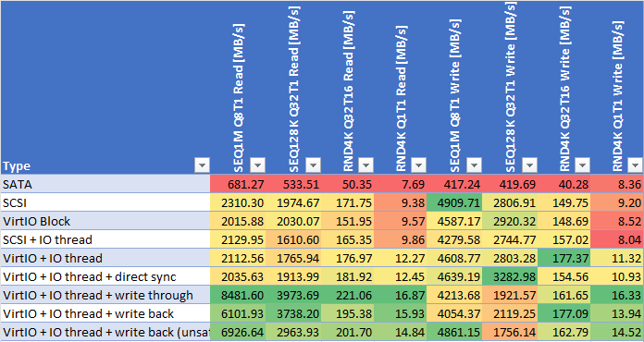
Task: Click cell with value 419.69
Action: point(510,184)
